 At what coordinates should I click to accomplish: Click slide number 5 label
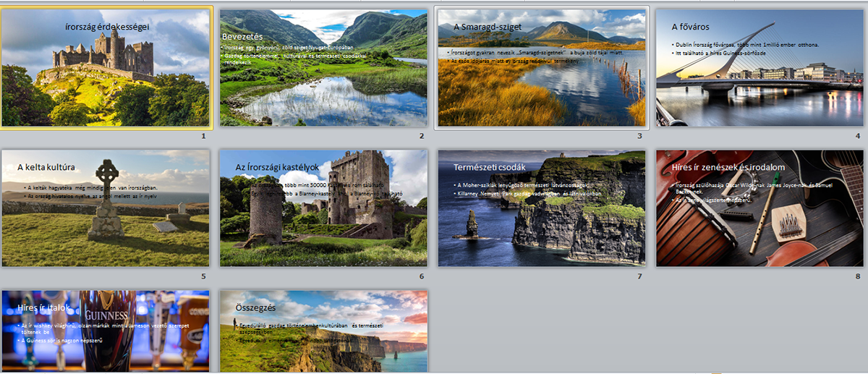(x=204, y=276)
